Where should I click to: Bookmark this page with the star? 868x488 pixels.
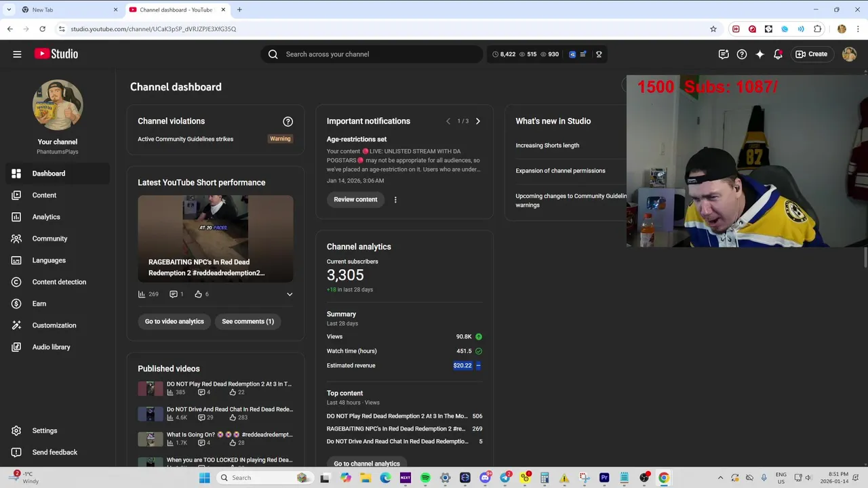pos(713,29)
